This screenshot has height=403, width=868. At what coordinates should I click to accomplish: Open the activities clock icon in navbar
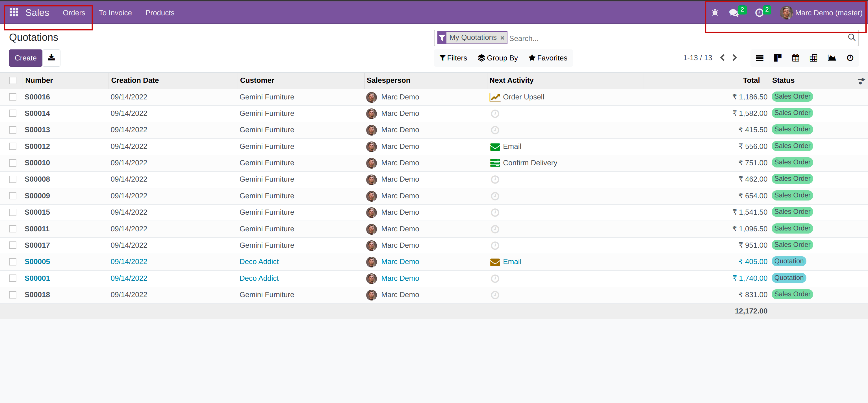759,13
